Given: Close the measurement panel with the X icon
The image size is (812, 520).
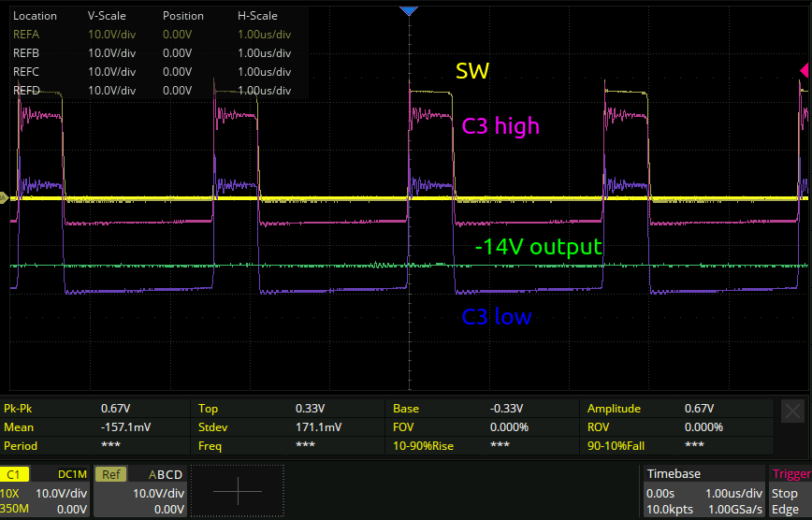Looking at the screenshot, I should pos(792,411).
